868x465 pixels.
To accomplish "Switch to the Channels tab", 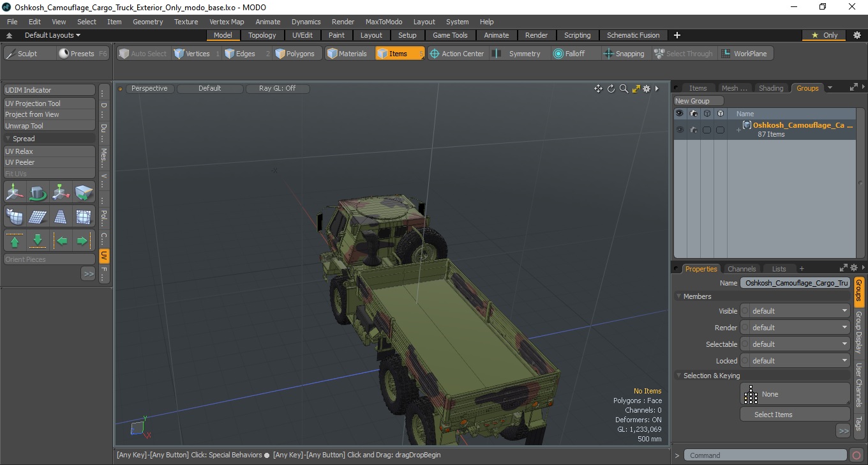I will tap(742, 269).
